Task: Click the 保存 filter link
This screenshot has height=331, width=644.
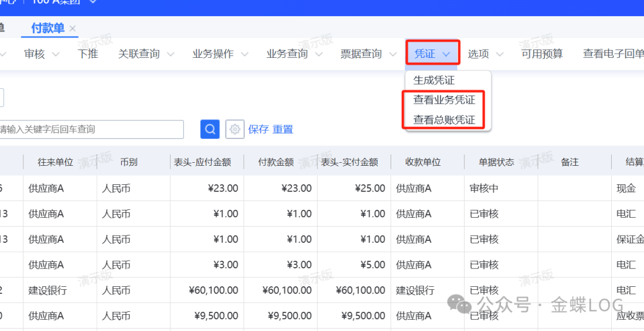Action: click(259, 129)
